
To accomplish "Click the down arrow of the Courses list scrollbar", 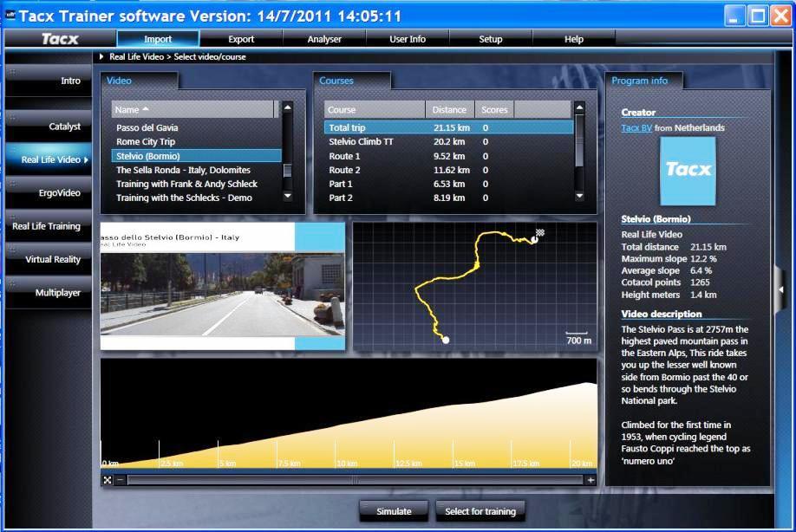I will (579, 196).
